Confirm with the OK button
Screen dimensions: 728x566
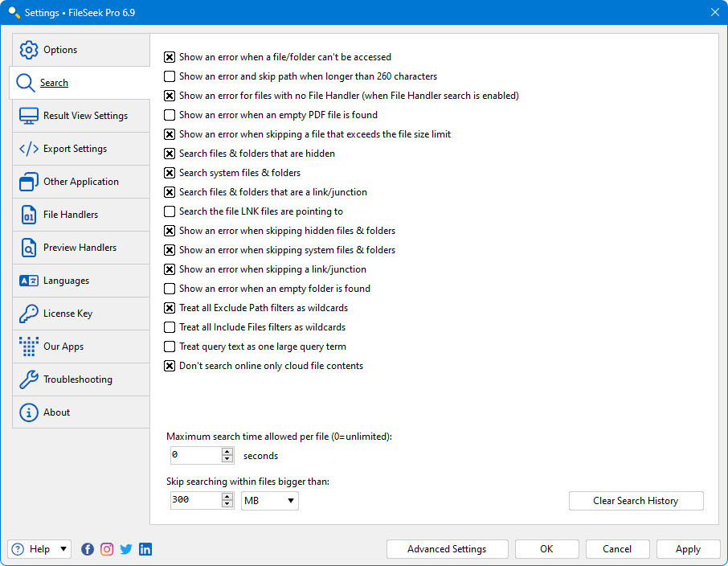[546, 549]
